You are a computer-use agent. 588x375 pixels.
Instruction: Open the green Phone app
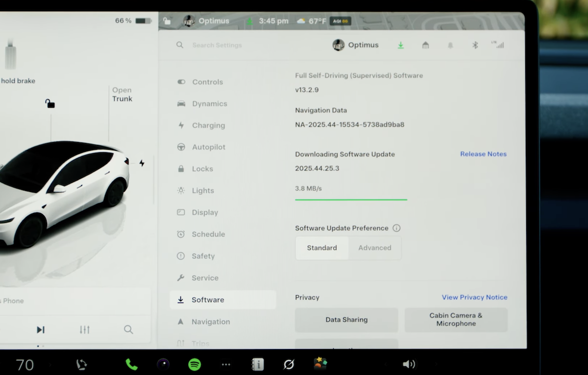click(131, 364)
